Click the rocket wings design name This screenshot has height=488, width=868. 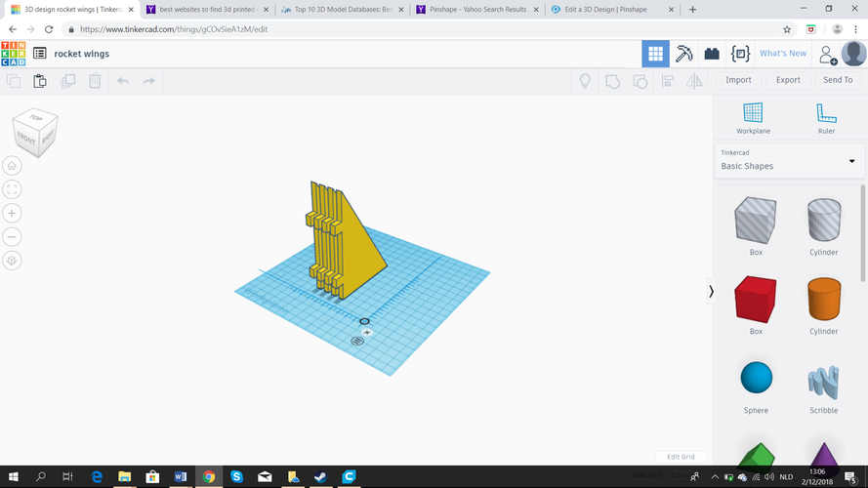point(82,54)
